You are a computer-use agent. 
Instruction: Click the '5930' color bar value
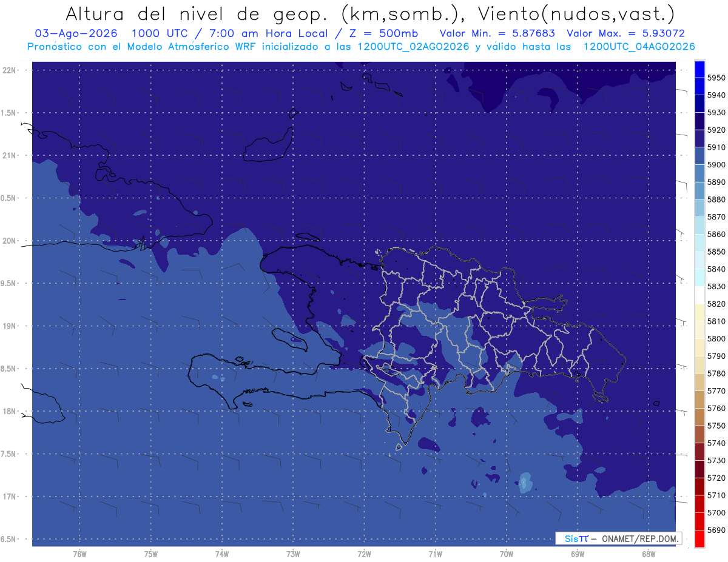(x=716, y=113)
